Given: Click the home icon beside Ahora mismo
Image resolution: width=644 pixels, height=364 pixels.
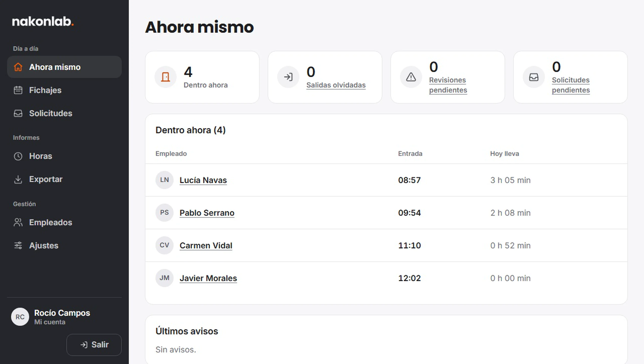Looking at the screenshot, I should [18, 67].
